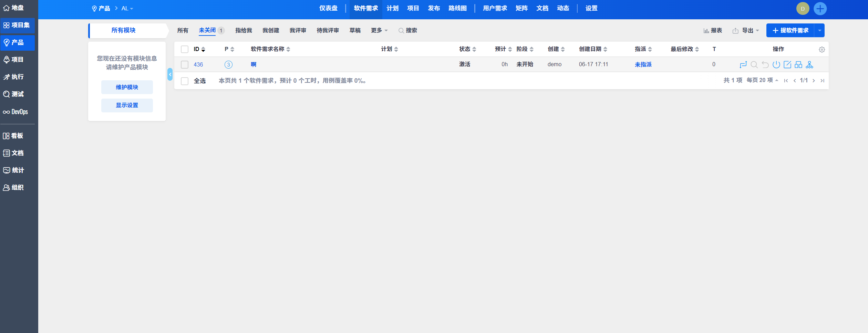This screenshot has height=333, width=868.
Task: Select the 指给我 filter tab
Action: pos(244,31)
